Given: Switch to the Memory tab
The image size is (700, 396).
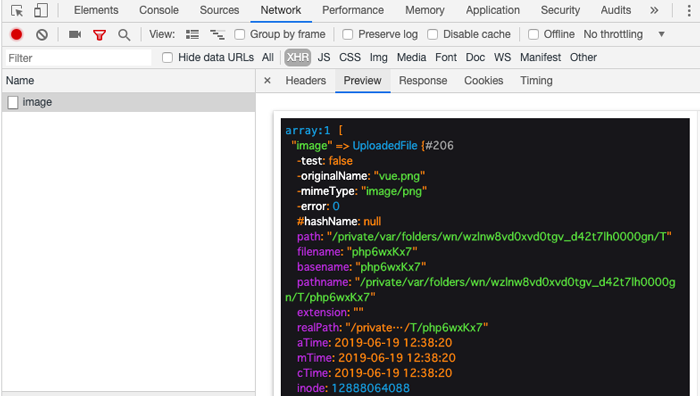Looking at the screenshot, I should [x=425, y=10].
